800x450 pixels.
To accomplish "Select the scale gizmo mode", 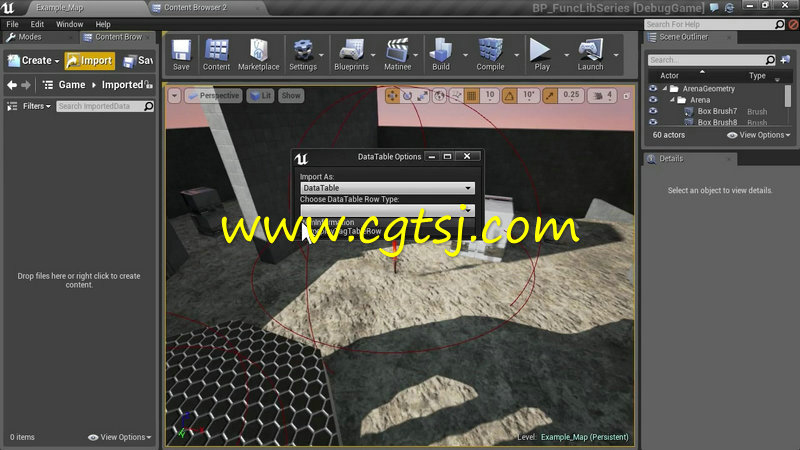I will 422,95.
